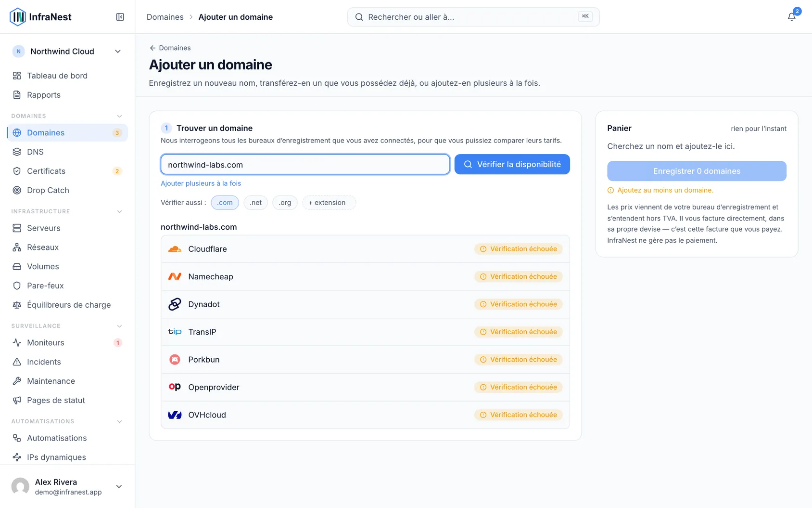The image size is (812, 508).
Task: Click the IPs dynamiques icon
Action: [17, 457]
